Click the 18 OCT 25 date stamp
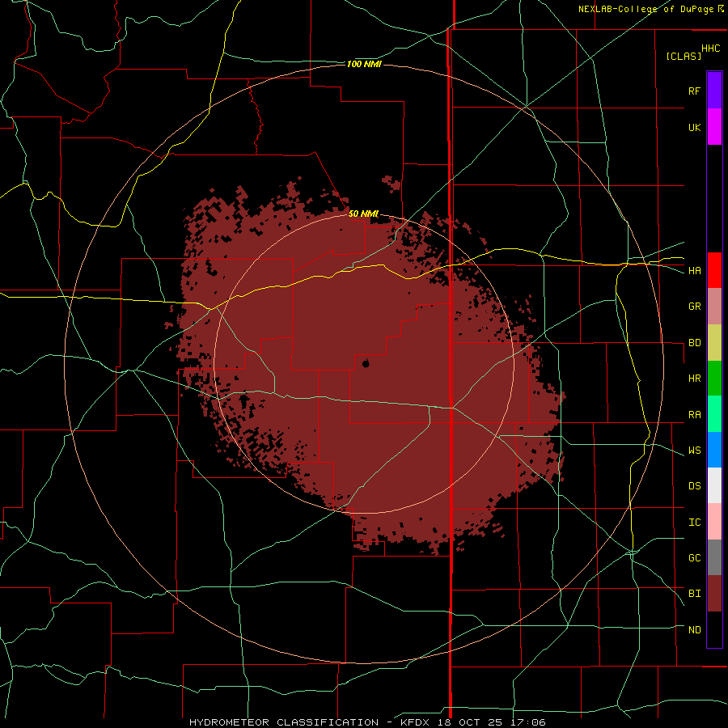728x728 pixels. (470, 722)
